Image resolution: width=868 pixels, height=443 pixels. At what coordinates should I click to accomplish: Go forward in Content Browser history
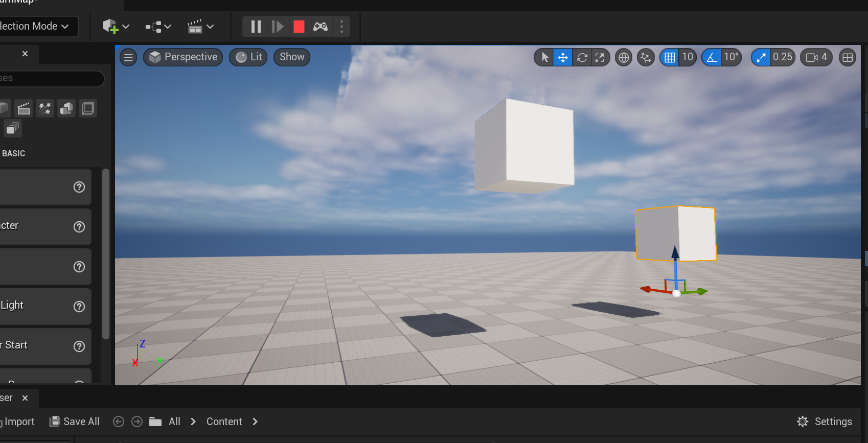pos(137,422)
